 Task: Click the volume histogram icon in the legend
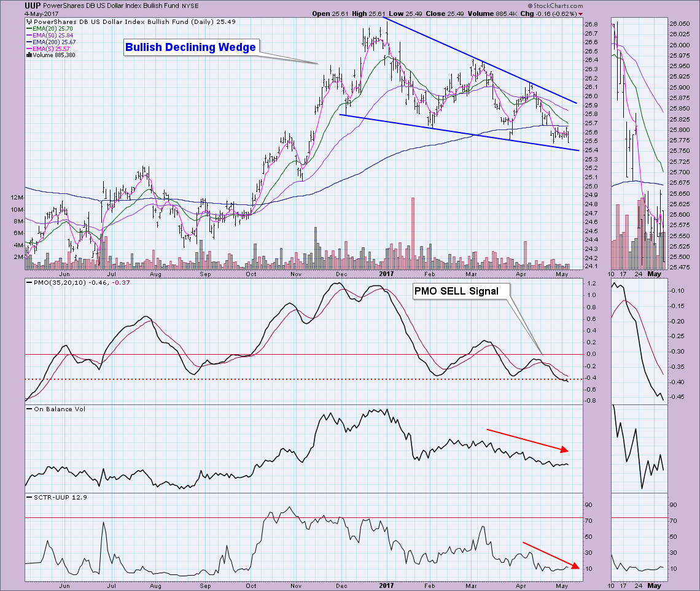pyautogui.click(x=29, y=54)
